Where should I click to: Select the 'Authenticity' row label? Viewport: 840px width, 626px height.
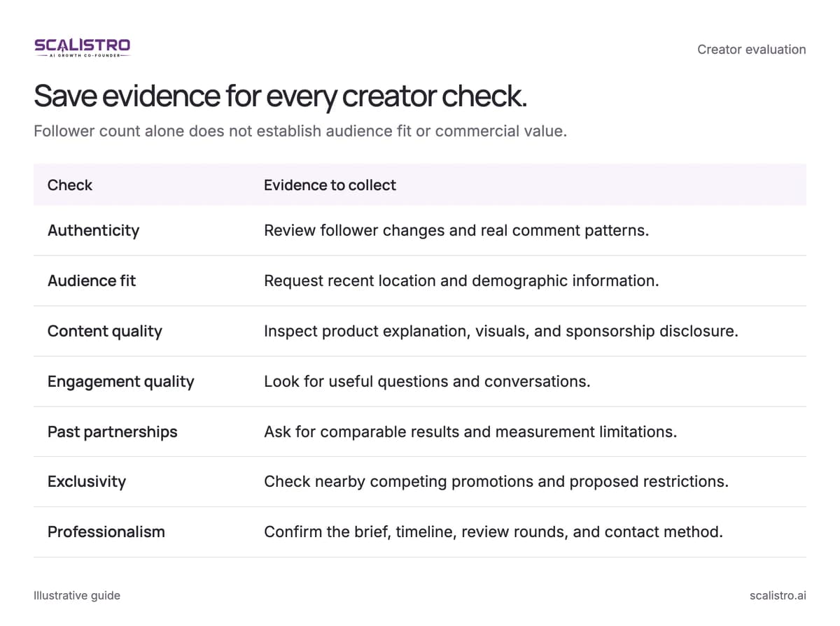(x=93, y=230)
